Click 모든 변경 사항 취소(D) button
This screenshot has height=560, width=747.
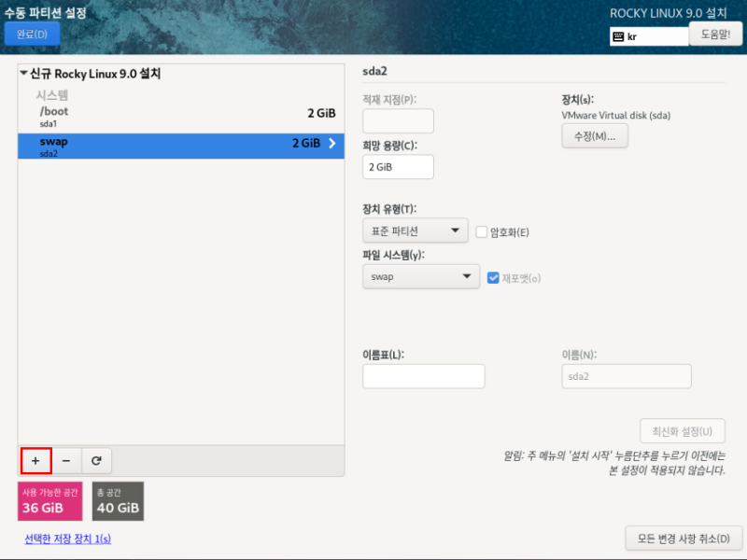tap(684, 539)
